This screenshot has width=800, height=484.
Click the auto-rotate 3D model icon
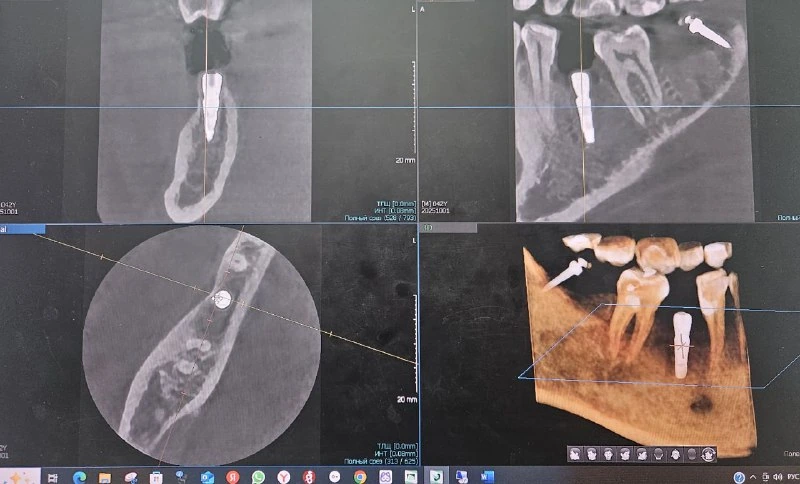[709, 454]
